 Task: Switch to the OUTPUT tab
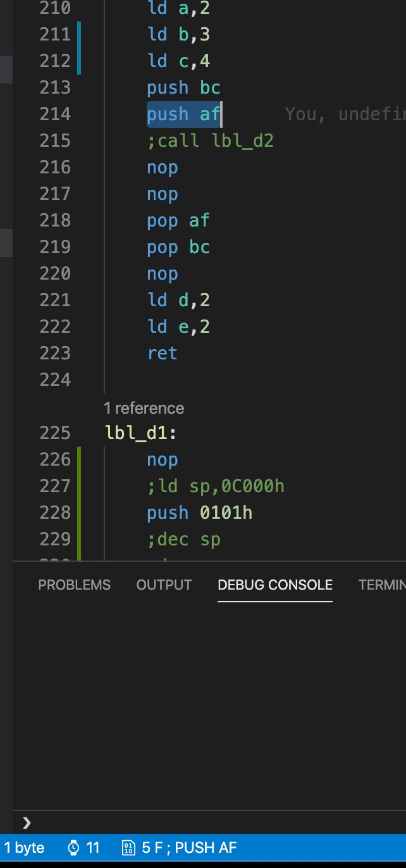pyautogui.click(x=164, y=585)
